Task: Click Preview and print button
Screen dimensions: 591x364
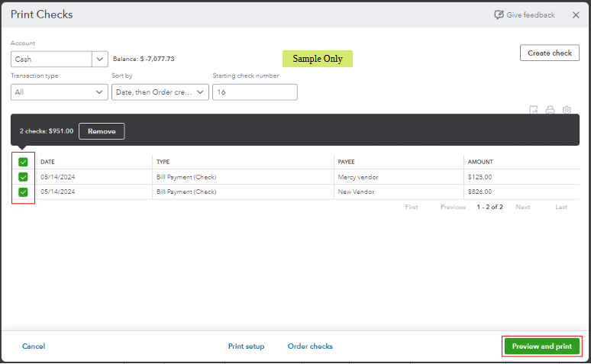Action: coord(541,346)
